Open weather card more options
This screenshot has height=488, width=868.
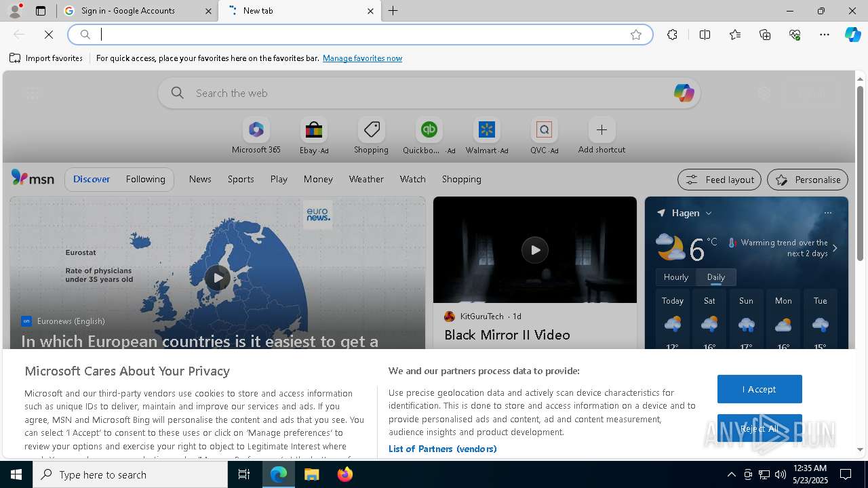coord(827,213)
